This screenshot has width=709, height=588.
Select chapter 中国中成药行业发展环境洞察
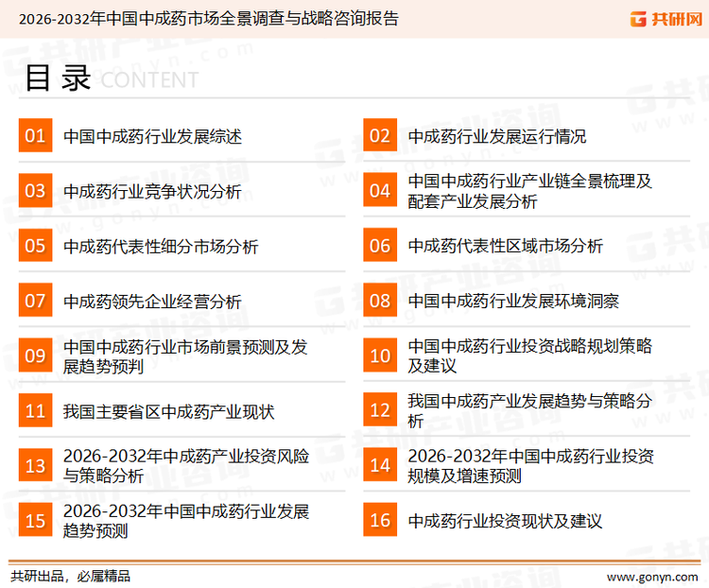click(x=513, y=301)
